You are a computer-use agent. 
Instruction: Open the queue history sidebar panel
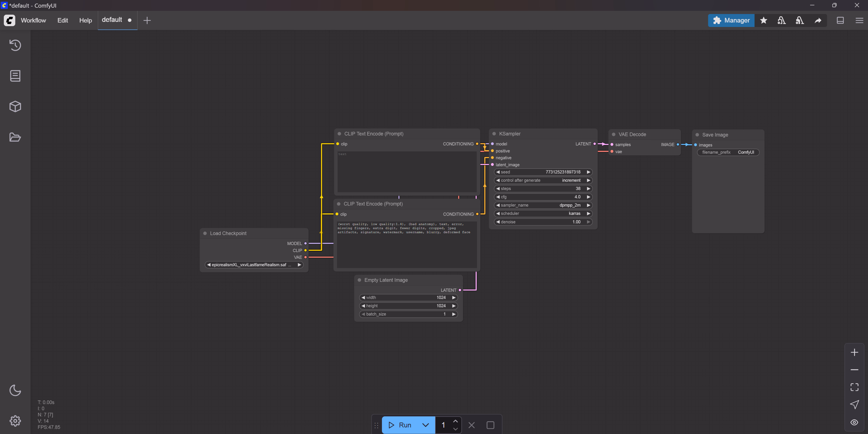point(15,45)
